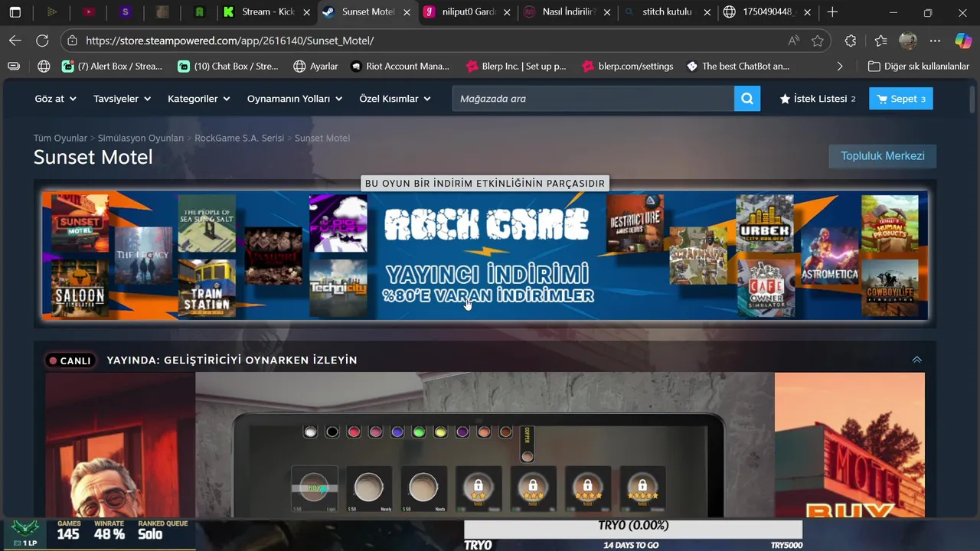Click the Rock Game Yayıncı İndirimi banner
Screen dimensions: 980x551
[485, 256]
